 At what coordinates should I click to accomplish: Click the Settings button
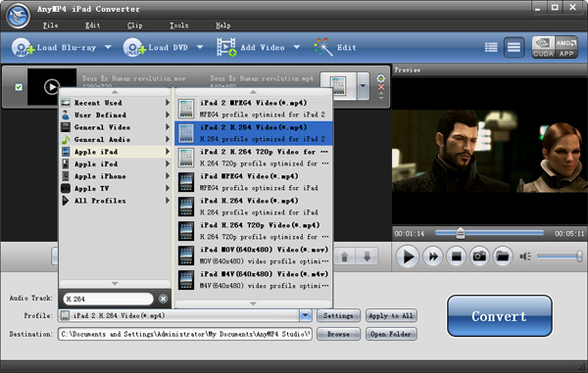coord(338,315)
